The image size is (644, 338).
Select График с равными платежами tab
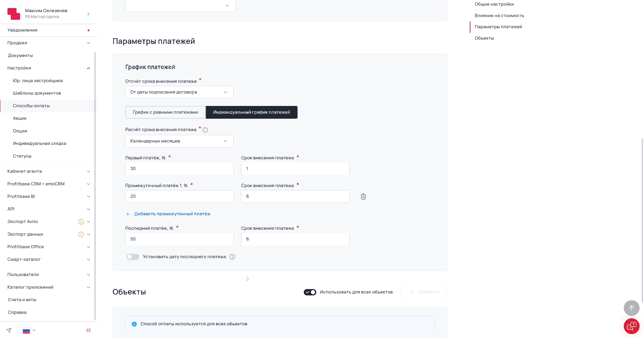[x=166, y=112]
